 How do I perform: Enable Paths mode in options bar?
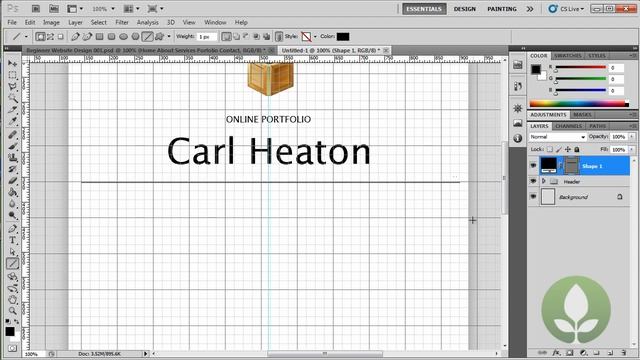click(50, 37)
